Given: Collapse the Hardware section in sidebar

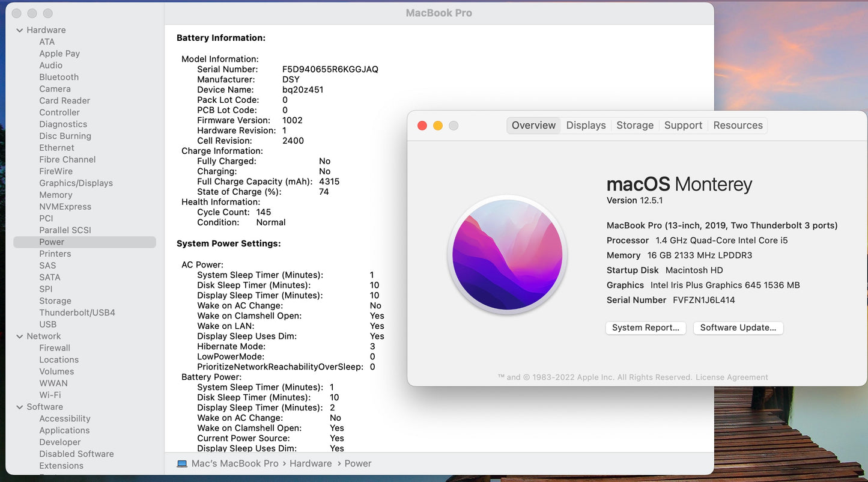Looking at the screenshot, I should click(20, 30).
